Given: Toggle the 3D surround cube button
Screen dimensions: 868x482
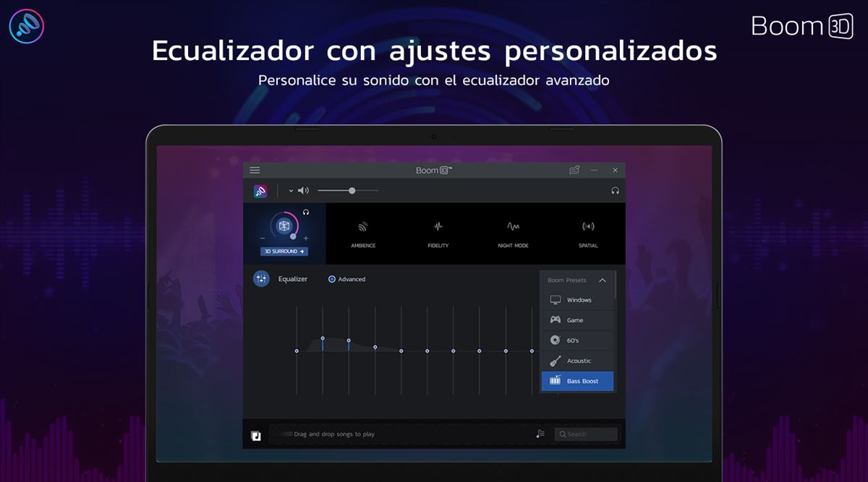Looking at the screenshot, I should 284,226.
